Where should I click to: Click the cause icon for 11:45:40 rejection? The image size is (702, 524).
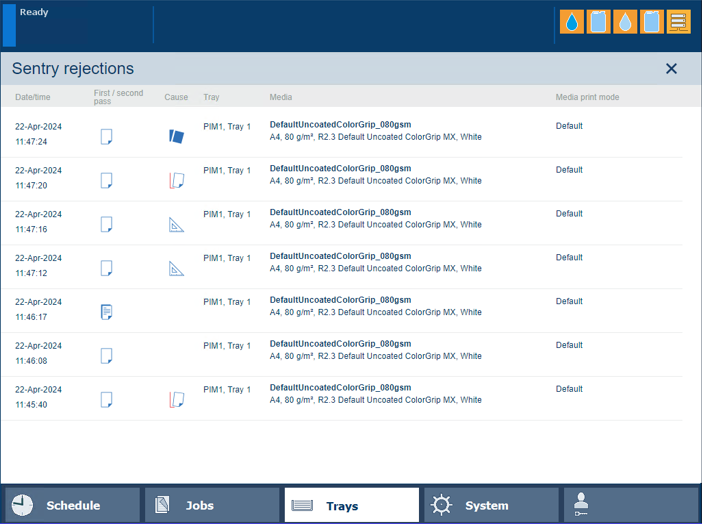(x=176, y=399)
